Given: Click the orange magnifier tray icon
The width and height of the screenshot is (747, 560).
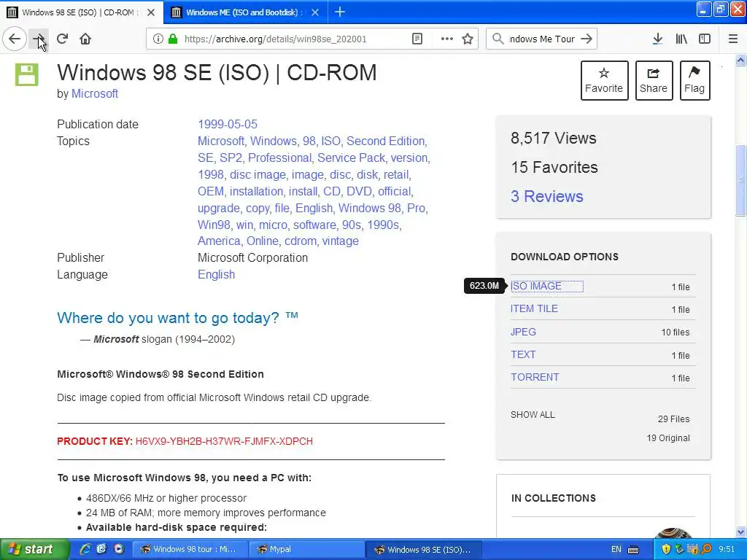Looking at the screenshot, I should (x=706, y=550).
